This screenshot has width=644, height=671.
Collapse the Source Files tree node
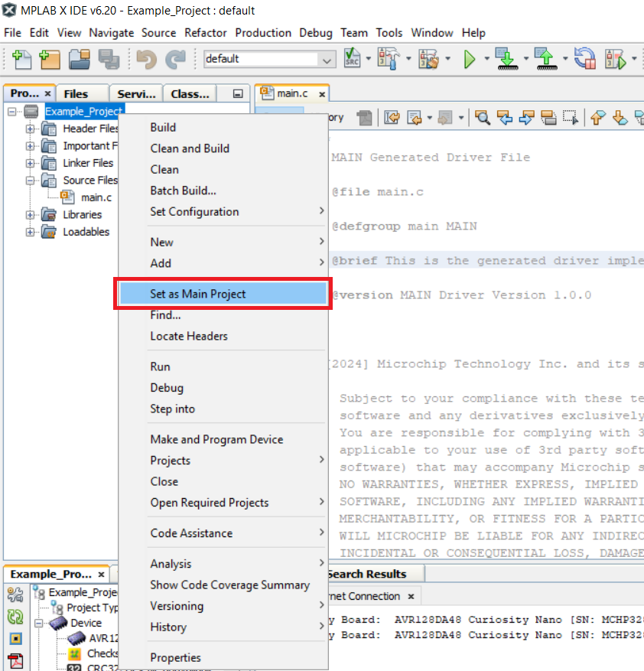pos(30,180)
